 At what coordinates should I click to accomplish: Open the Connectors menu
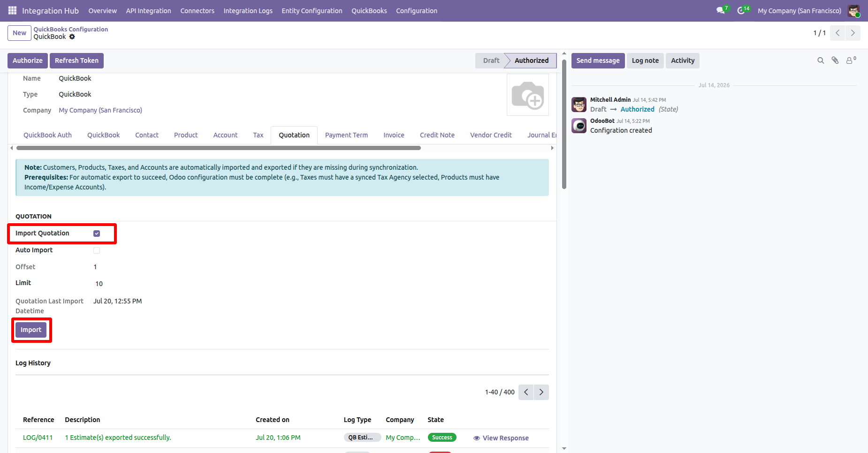pos(197,11)
